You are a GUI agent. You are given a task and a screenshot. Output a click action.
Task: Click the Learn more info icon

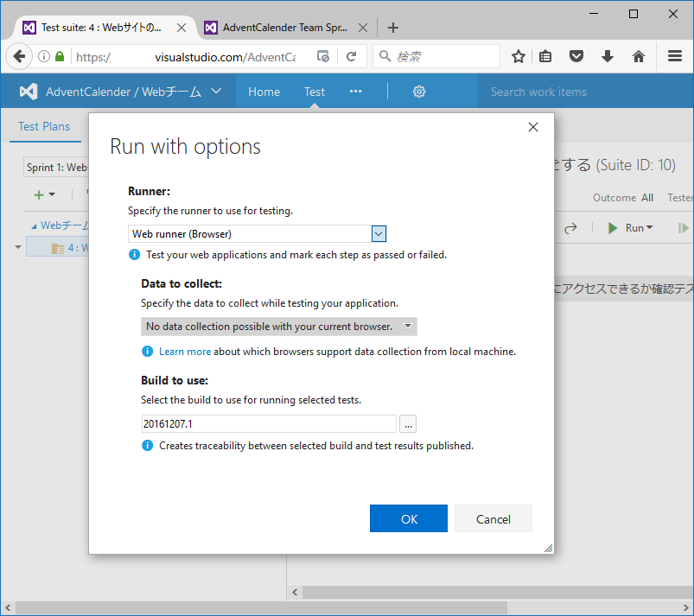pos(147,352)
